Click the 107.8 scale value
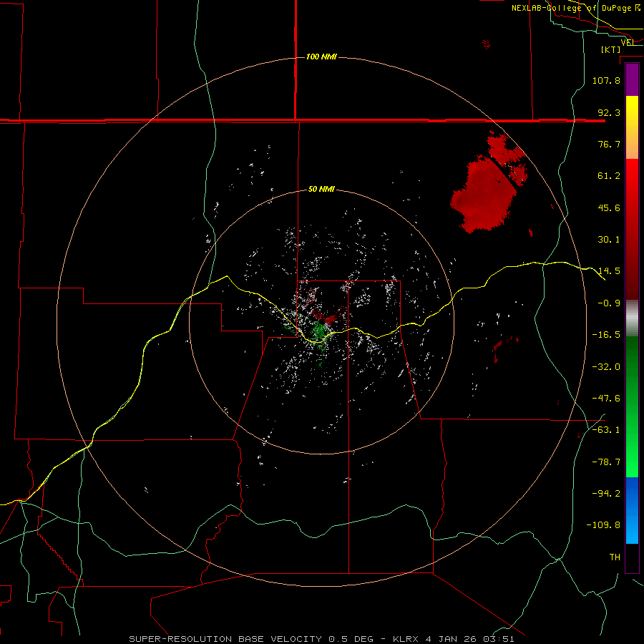 pos(606,80)
